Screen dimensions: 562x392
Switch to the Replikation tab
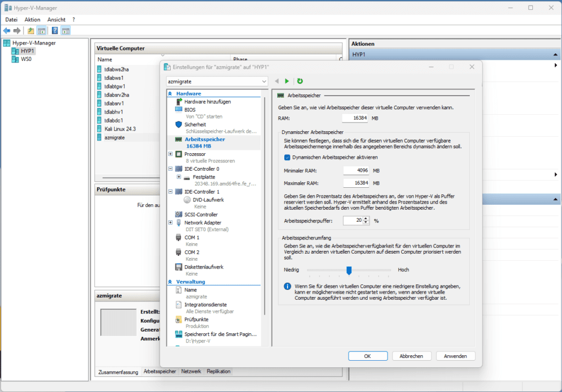coord(218,372)
